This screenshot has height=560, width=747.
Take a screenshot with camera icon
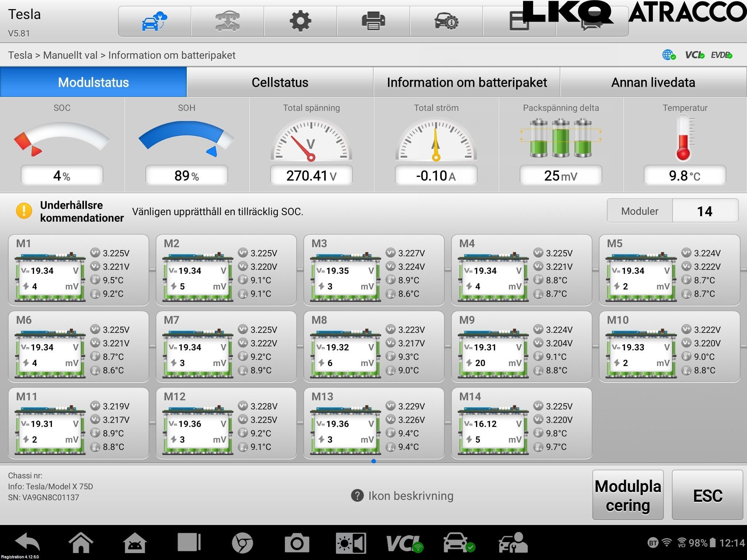(x=297, y=543)
